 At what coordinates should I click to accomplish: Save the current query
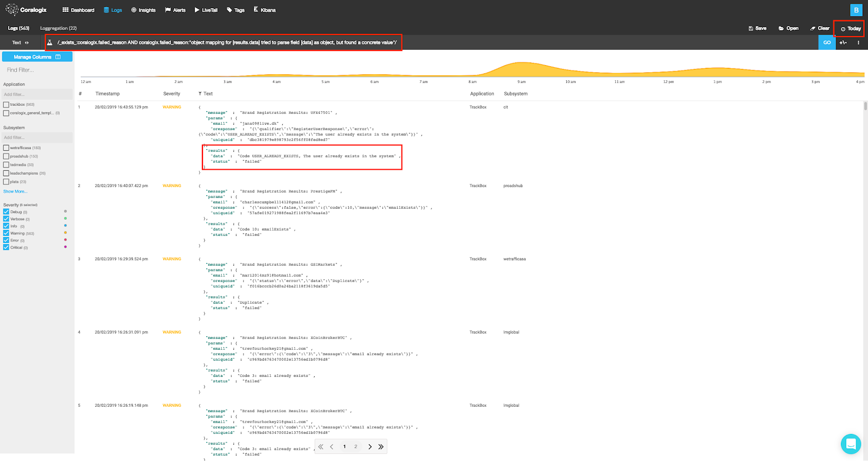pos(757,28)
